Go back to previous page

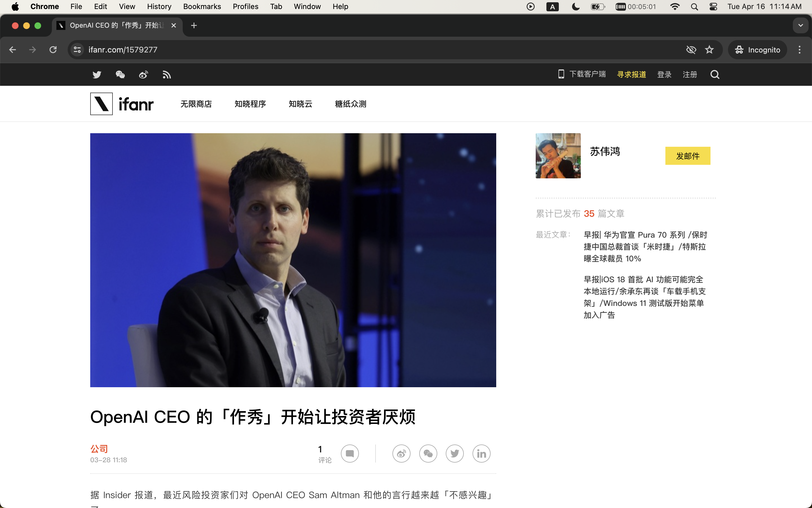point(12,50)
